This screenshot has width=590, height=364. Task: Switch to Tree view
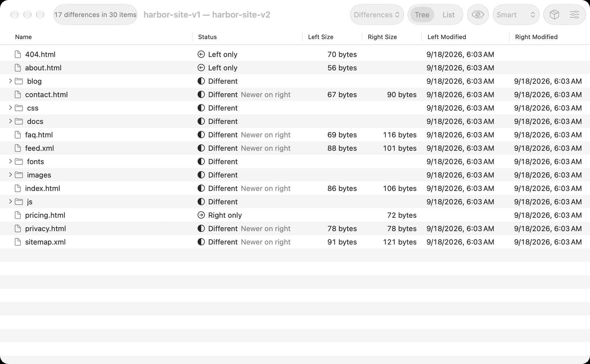pos(422,15)
